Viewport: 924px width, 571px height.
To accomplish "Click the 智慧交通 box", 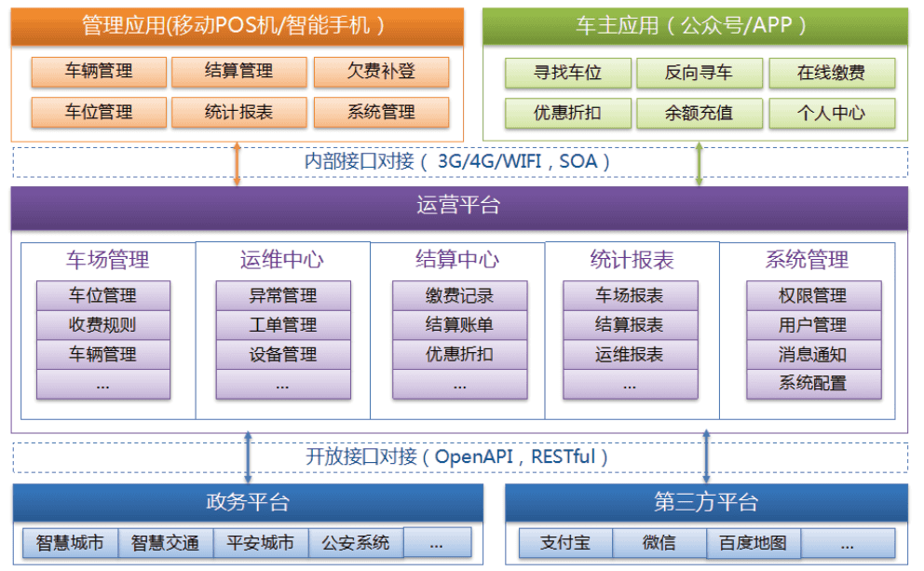I will click(x=166, y=543).
